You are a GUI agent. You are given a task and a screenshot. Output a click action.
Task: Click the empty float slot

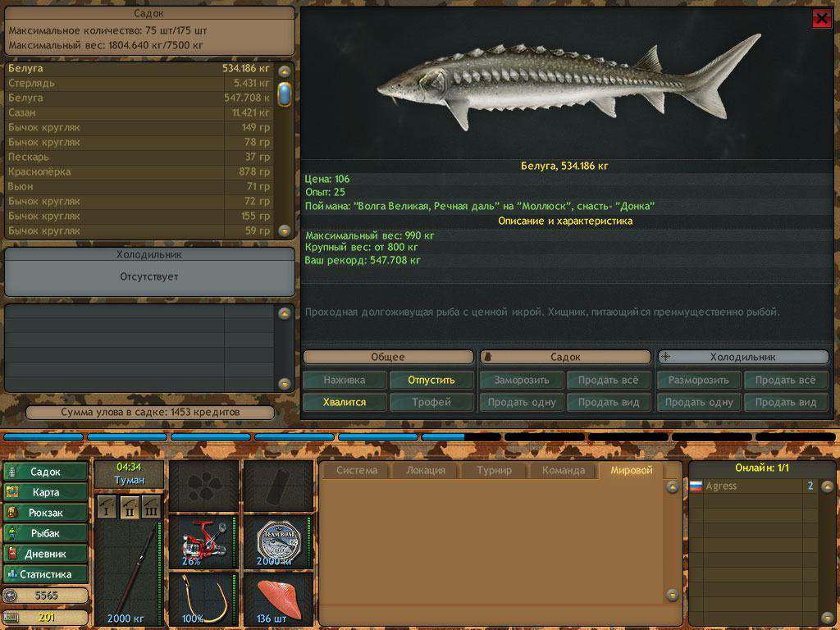pos(278,486)
